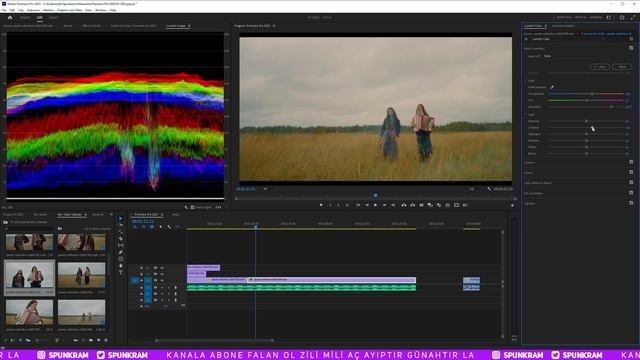Adjust the Contrast slider
The height and width of the screenshot is (360, 640).
(586, 127)
